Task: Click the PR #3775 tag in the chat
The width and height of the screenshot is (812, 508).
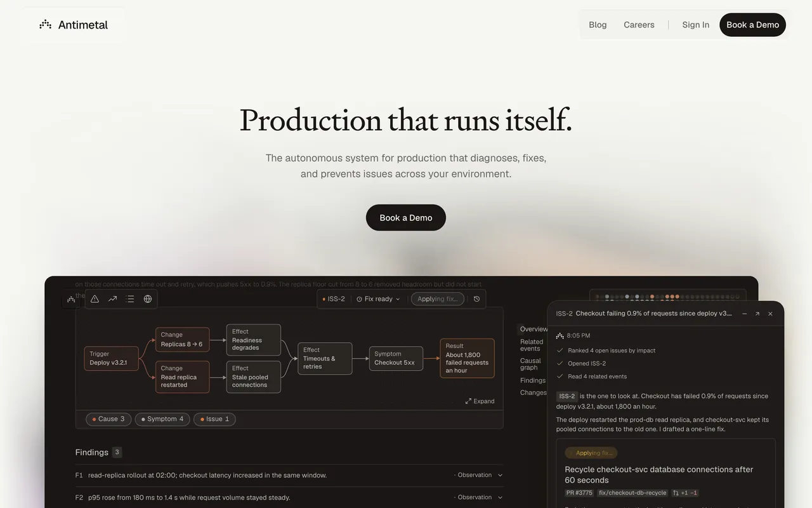Action: [x=579, y=493]
